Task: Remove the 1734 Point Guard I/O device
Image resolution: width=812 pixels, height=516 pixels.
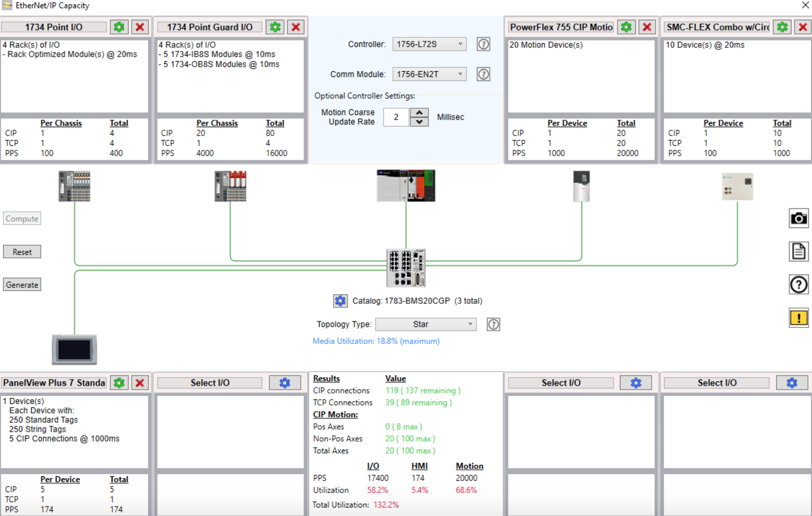Action: pos(295,27)
